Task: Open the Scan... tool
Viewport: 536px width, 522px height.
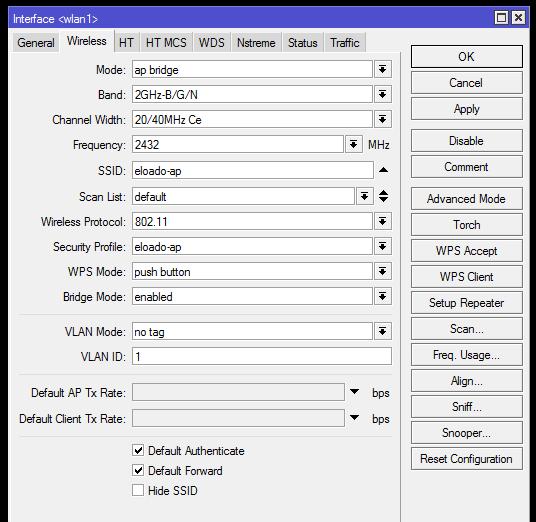Action: click(x=467, y=329)
